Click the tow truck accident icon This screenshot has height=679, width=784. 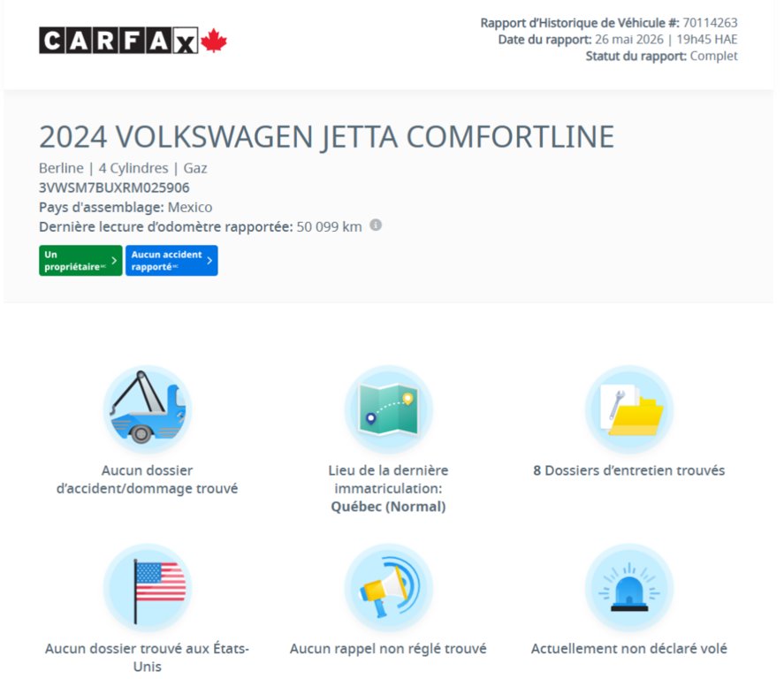pos(148,409)
